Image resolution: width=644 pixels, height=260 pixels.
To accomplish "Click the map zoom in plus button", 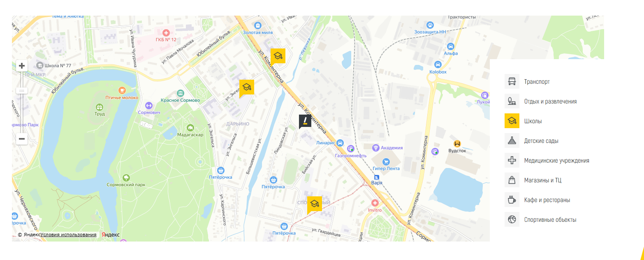I will 22,66.
